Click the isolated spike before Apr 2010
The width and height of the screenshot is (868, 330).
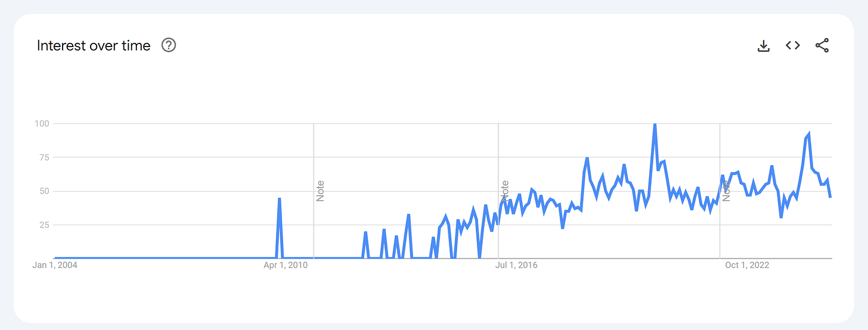[x=279, y=199]
